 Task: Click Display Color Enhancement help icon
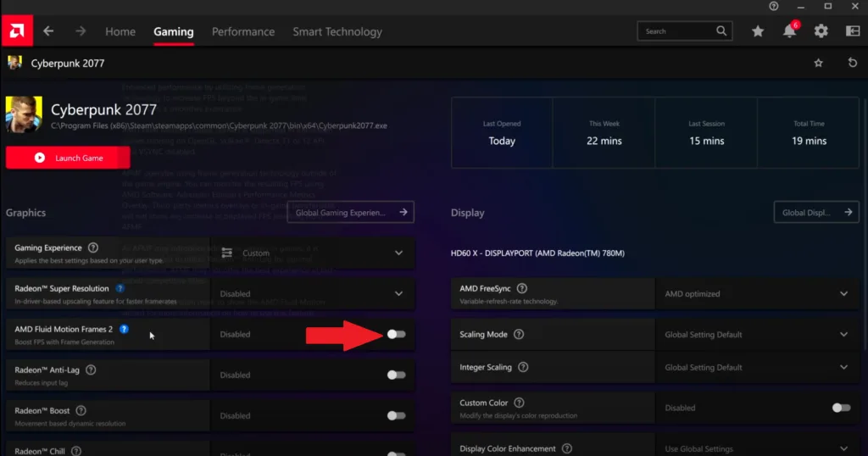(567, 449)
